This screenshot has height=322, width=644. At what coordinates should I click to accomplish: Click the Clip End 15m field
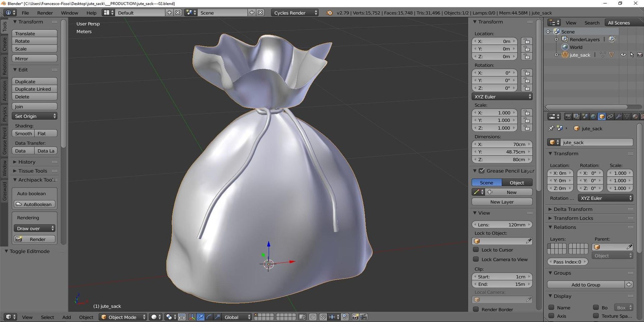[x=502, y=284]
